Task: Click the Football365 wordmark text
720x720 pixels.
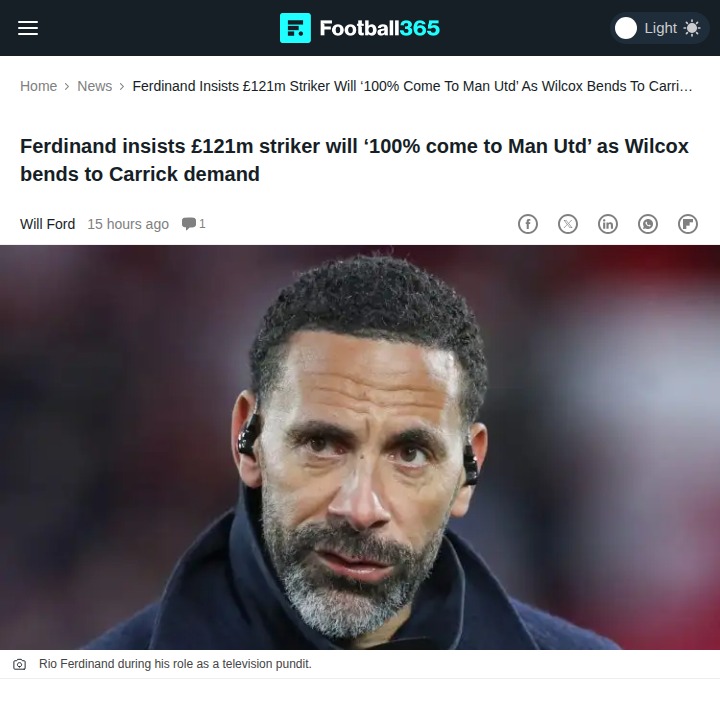Action: click(x=380, y=28)
